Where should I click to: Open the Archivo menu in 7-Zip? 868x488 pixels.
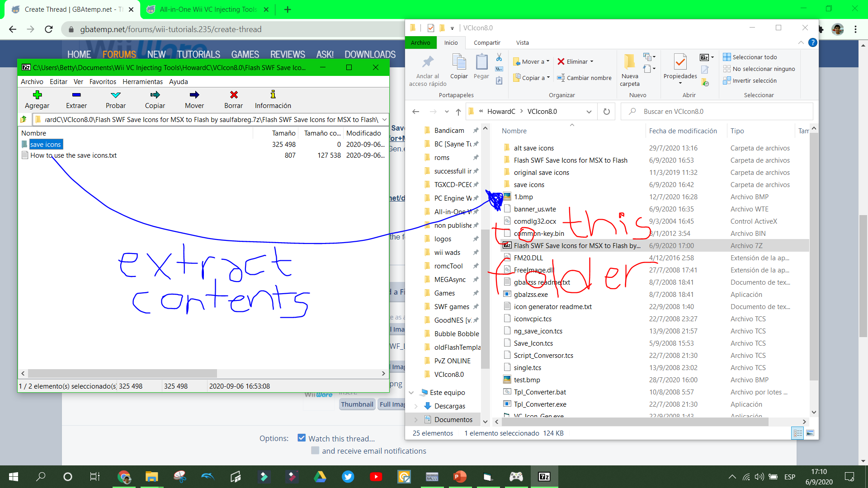pos(32,81)
